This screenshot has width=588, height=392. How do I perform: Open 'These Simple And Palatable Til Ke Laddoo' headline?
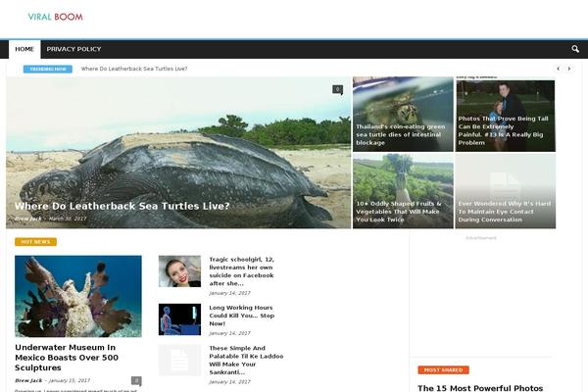(246, 360)
